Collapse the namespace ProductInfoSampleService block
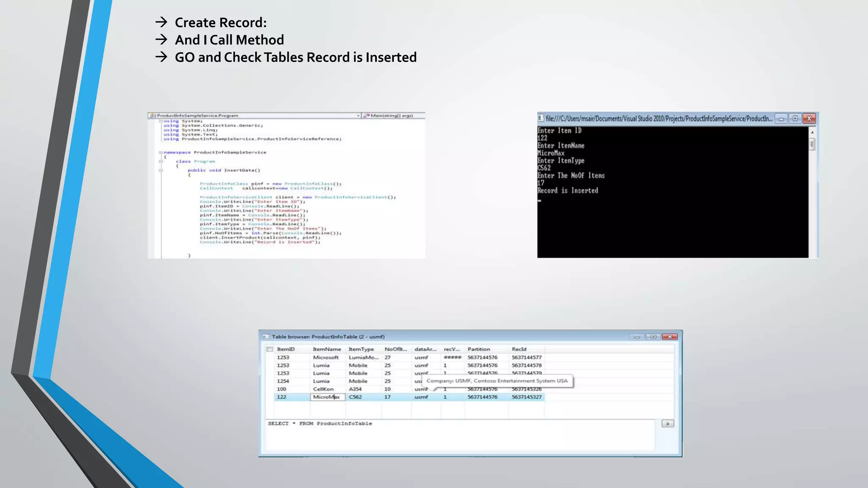Image resolution: width=868 pixels, height=488 pixels. [x=161, y=152]
